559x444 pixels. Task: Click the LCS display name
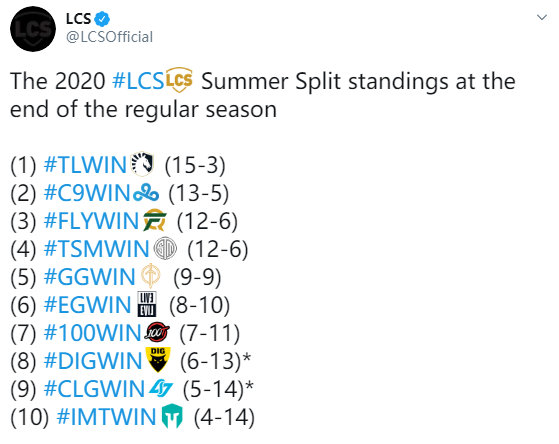pos(78,19)
